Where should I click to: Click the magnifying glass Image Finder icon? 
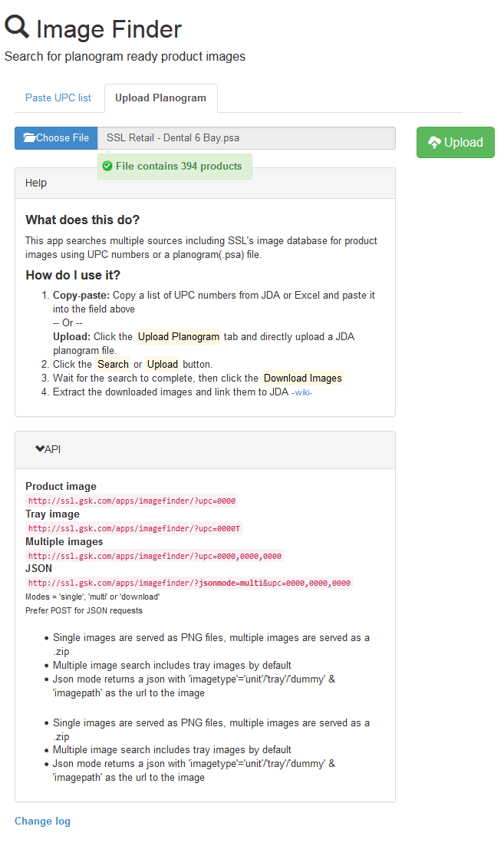(x=17, y=27)
